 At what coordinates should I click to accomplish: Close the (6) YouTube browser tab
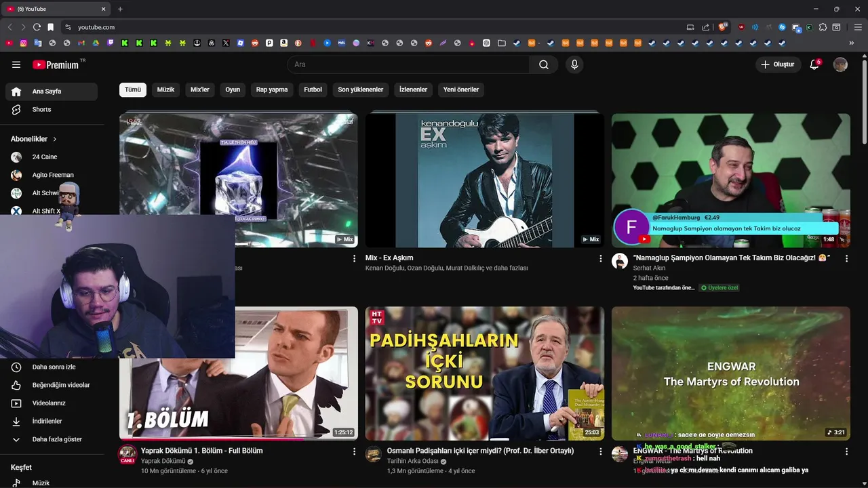tap(104, 9)
